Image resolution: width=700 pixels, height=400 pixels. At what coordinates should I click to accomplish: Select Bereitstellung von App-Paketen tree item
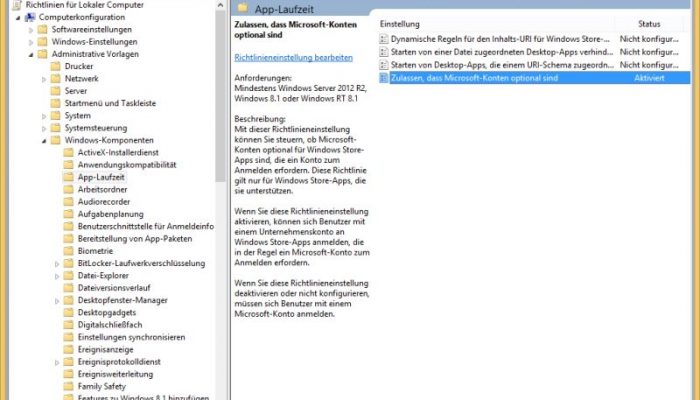(135, 238)
